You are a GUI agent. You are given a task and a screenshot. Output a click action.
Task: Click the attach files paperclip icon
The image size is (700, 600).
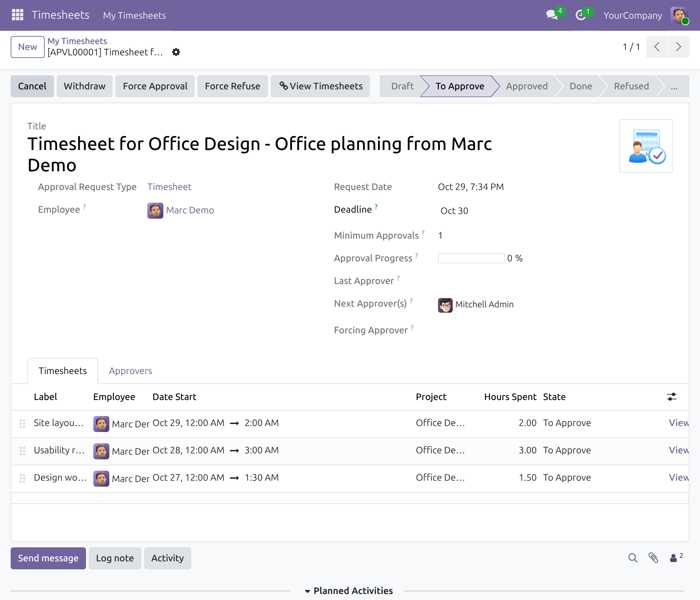[x=653, y=558]
